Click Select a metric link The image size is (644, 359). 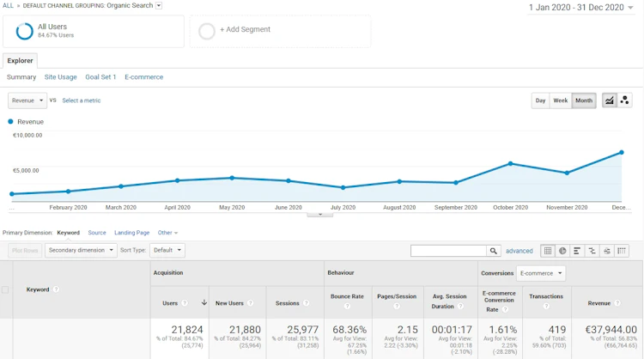pyautogui.click(x=82, y=100)
